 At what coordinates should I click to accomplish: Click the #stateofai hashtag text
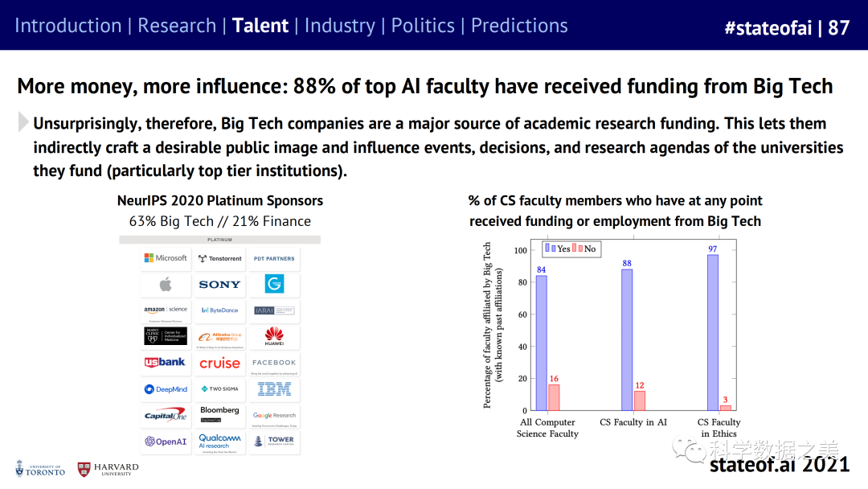(x=768, y=27)
